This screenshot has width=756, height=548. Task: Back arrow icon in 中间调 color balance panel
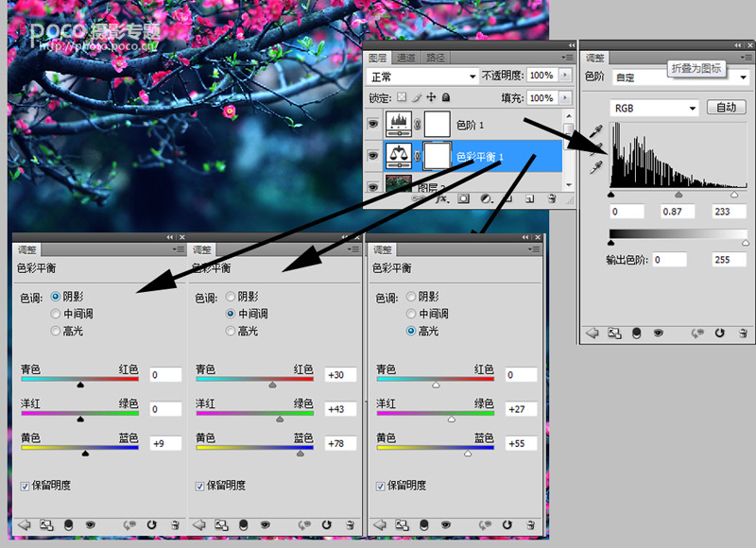pyautogui.click(x=198, y=525)
